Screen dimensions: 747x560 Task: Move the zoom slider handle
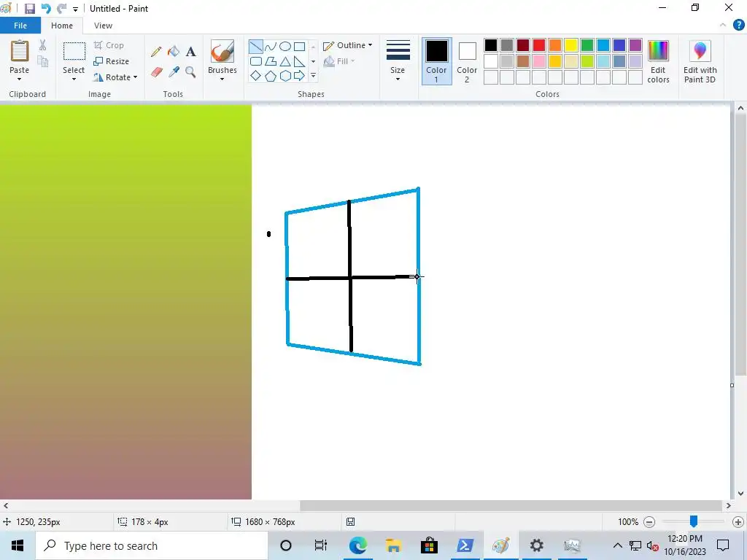[x=694, y=521]
